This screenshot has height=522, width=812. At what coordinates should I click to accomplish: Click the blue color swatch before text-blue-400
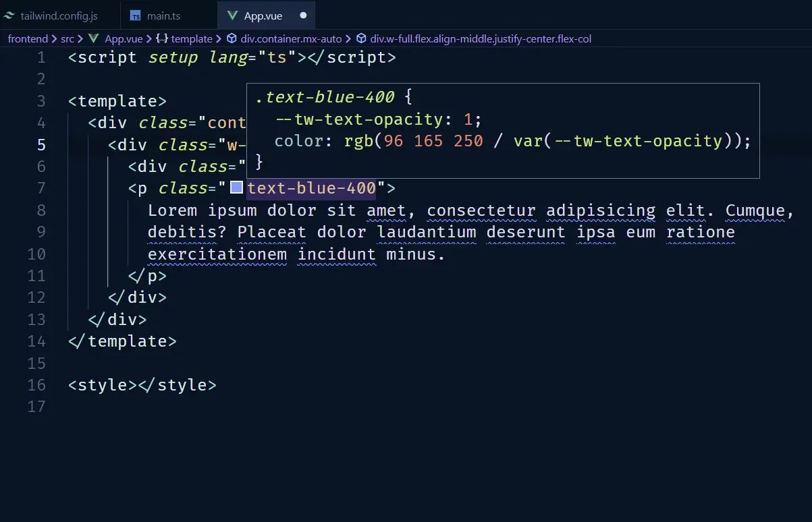tap(236, 187)
